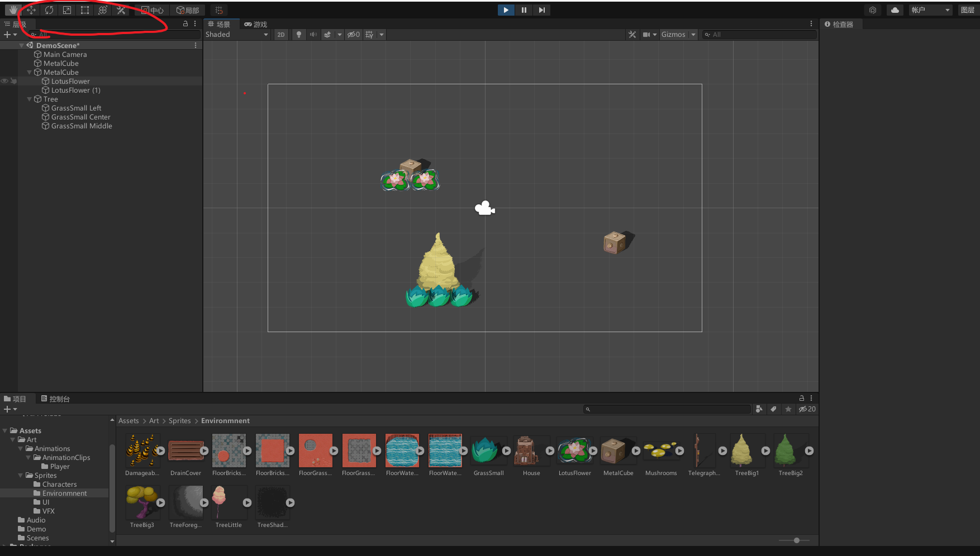The image size is (980, 556).
Task: Toggle pivot center mode button
Action: point(152,10)
